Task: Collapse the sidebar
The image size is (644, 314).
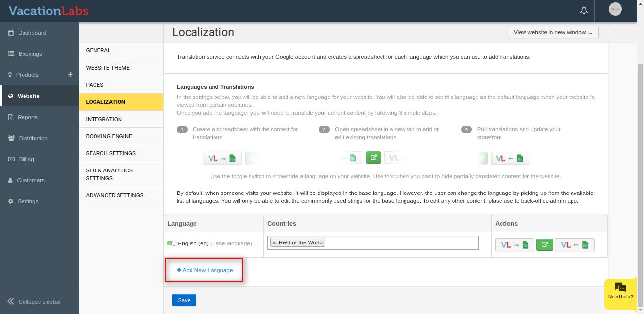Action: (x=34, y=302)
